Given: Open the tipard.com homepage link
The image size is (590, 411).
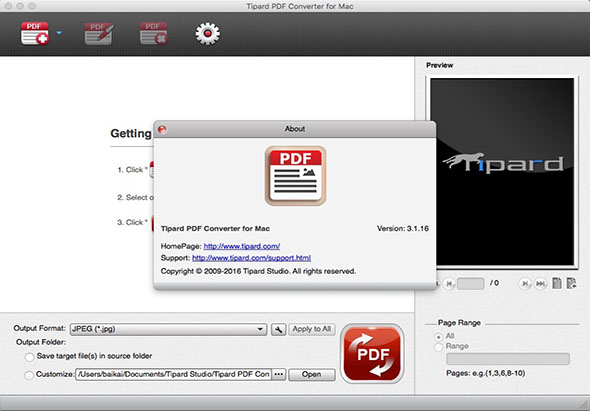Looking at the screenshot, I should [x=242, y=246].
